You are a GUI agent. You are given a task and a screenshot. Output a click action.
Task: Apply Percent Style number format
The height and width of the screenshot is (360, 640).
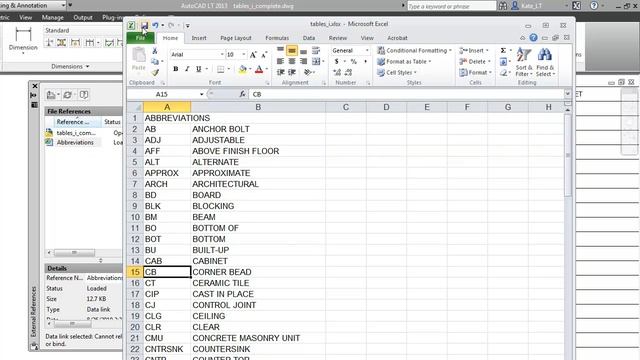[353, 61]
